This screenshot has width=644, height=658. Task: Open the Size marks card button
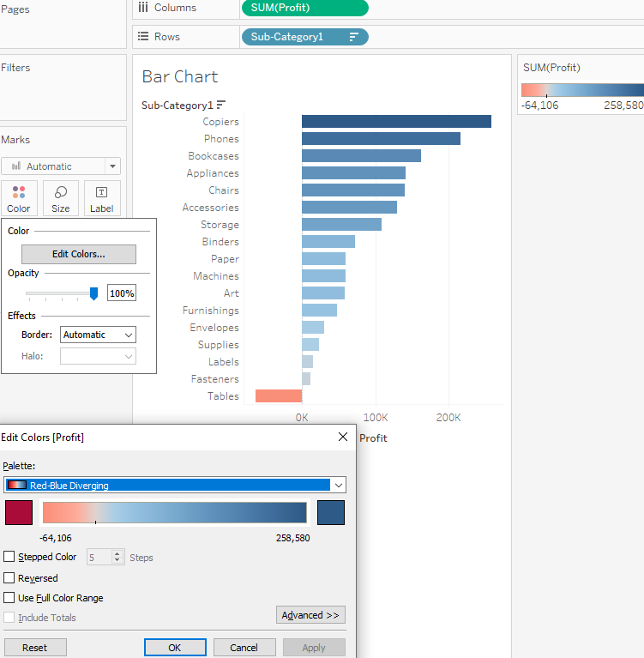pos(60,198)
